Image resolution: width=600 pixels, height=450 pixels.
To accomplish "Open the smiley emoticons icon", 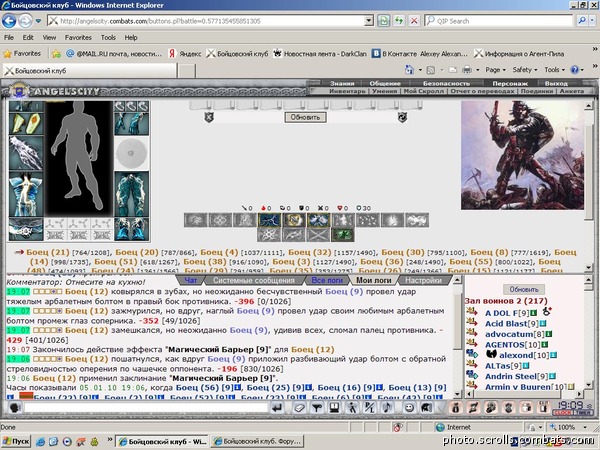I will coord(409,408).
